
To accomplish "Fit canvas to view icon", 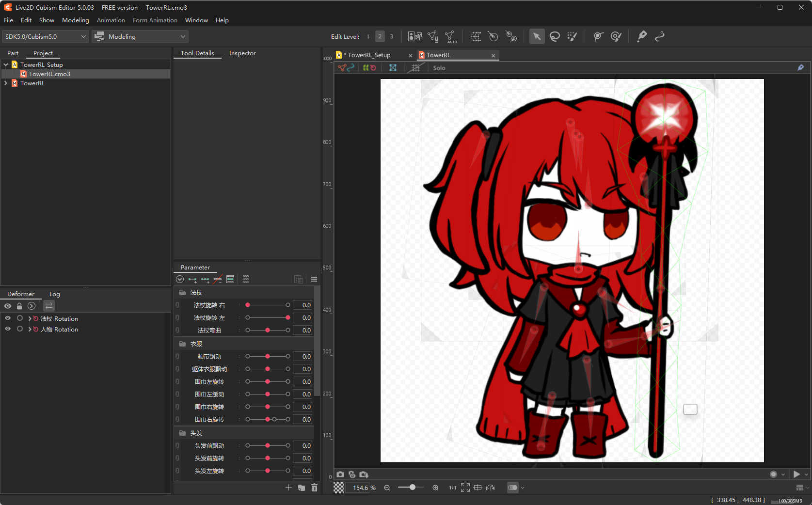I will pos(465,488).
